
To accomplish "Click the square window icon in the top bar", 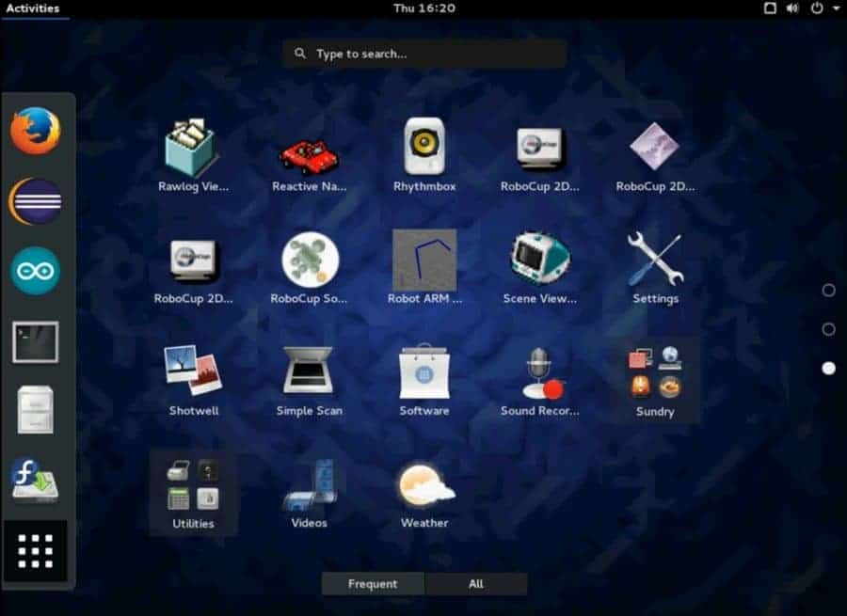I will tap(770, 8).
